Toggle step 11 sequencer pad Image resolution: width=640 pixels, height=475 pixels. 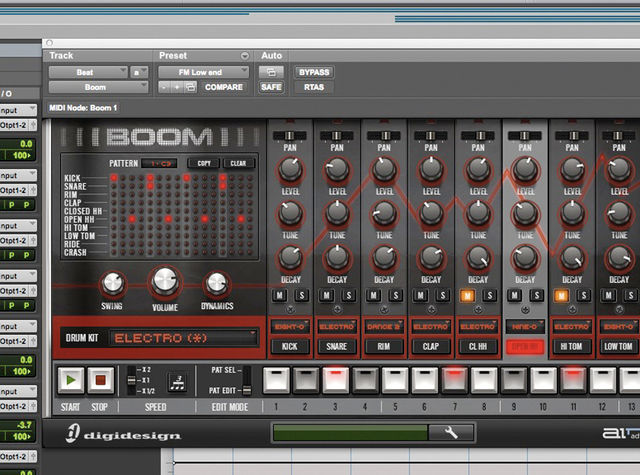point(573,380)
